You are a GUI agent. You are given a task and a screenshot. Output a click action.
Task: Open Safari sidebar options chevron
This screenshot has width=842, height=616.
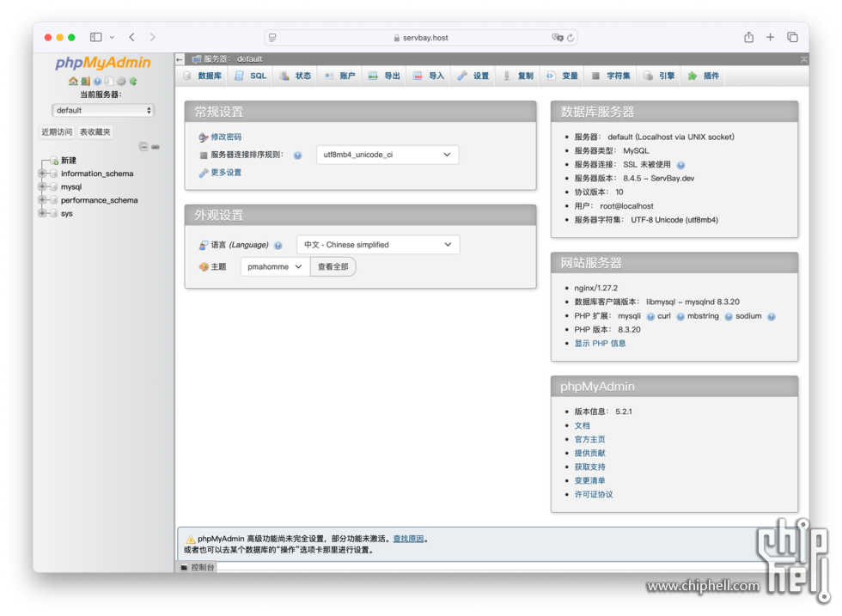click(112, 38)
